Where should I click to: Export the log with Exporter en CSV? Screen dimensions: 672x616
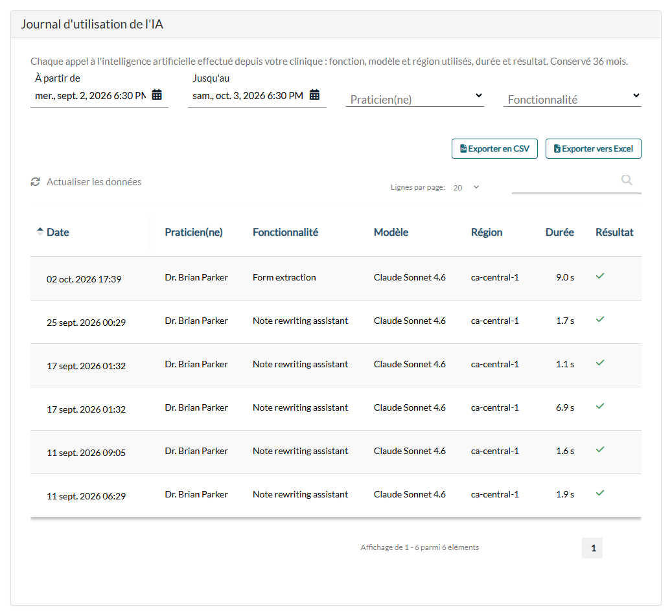tap(494, 148)
